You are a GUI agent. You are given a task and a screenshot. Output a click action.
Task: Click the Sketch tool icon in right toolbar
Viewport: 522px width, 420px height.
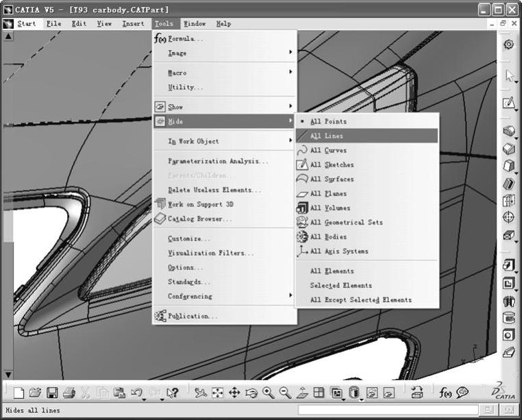tap(508, 102)
